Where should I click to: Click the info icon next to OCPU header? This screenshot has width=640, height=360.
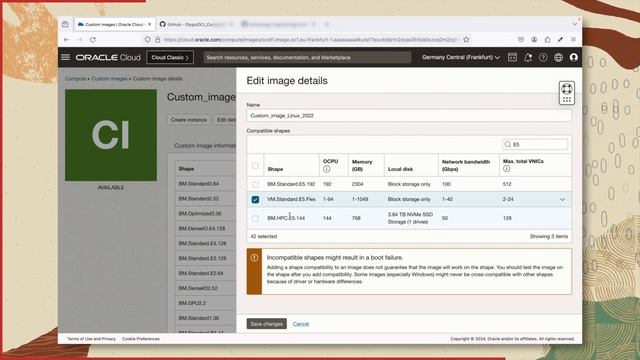[327, 169]
